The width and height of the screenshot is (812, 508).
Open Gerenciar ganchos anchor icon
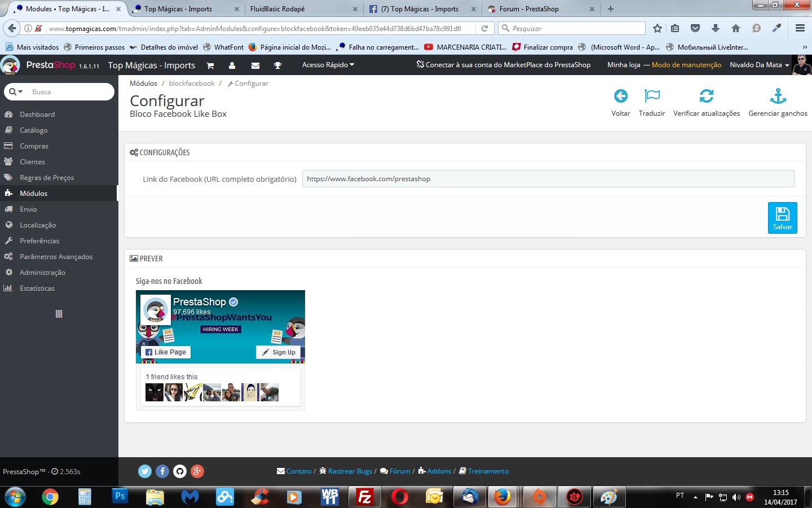[x=778, y=96]
